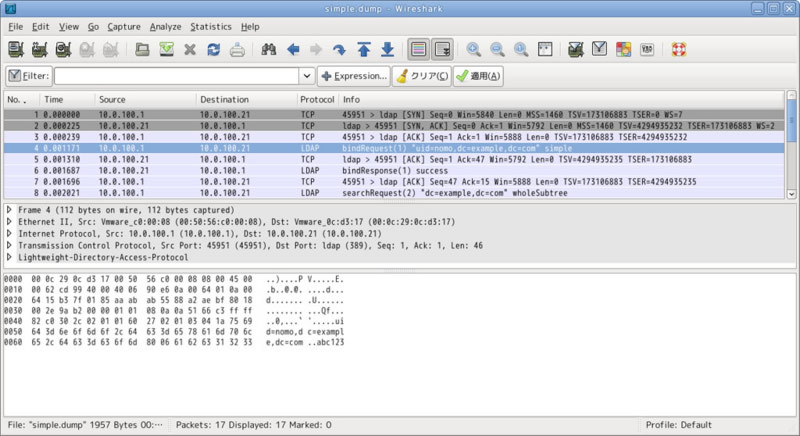
Task: Click hex dump line 0060
Action: click(174, 342)
